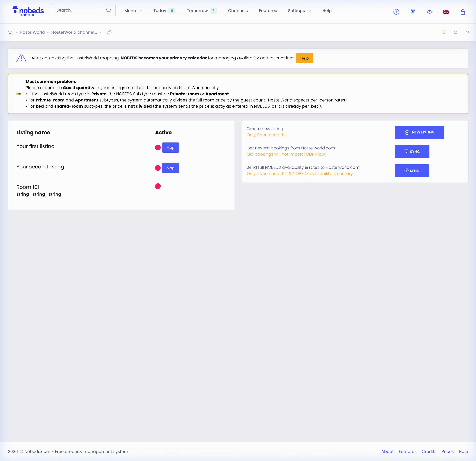Go to home via breadcrumb house icon
The image size is (476, 461).
pos(10,32)
